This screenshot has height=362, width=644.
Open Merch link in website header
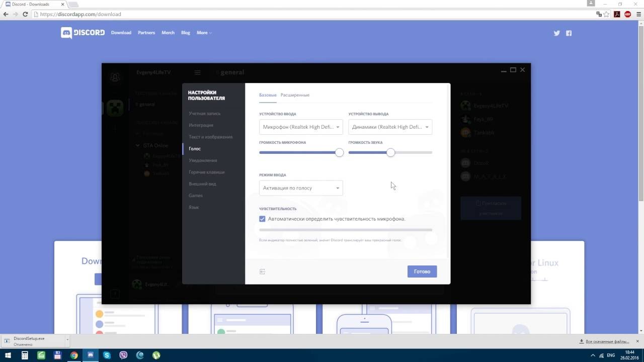[x=168, y=33]
